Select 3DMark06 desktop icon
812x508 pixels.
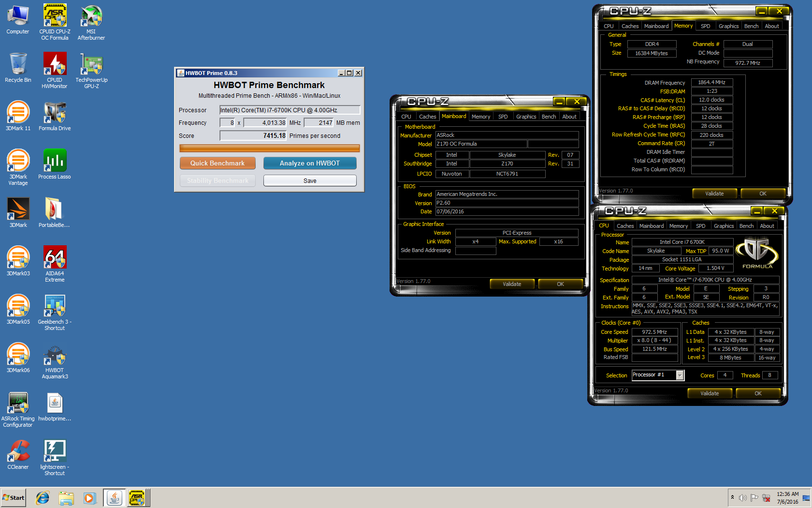18,358
